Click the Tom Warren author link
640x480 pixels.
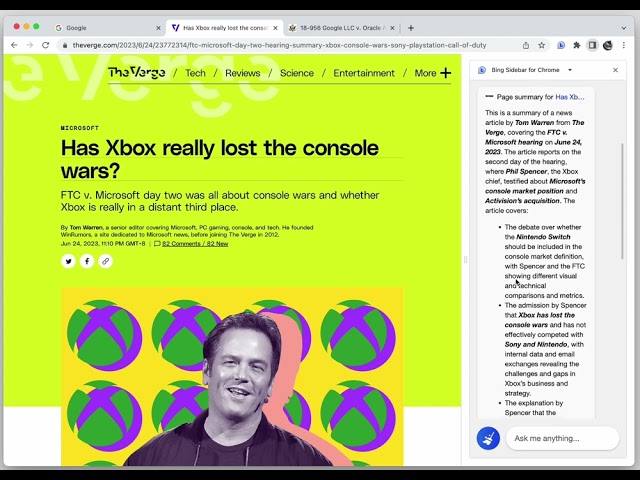pos(86,227)
